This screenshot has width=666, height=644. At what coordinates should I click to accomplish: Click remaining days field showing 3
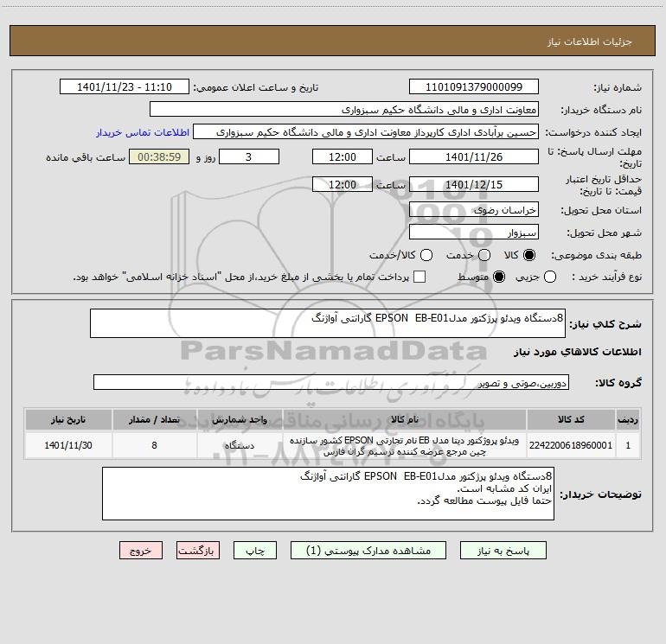pyautogui.click(x=249, y=157)
